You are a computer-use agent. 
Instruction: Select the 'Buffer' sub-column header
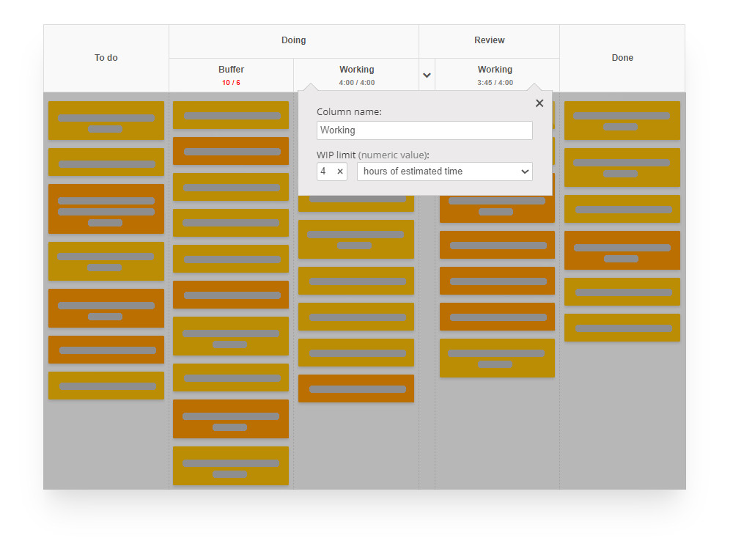(x=231, y=69)
